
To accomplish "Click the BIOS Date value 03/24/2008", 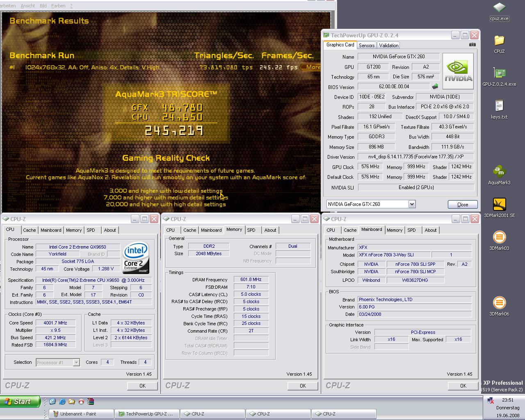I will pos(415,314).
